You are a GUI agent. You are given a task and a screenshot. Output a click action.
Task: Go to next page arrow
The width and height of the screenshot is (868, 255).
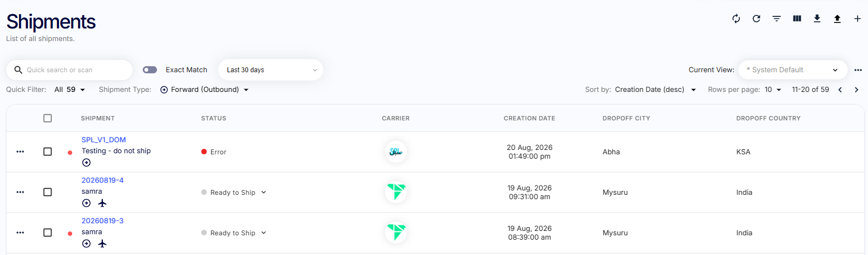tap(857, 90)
